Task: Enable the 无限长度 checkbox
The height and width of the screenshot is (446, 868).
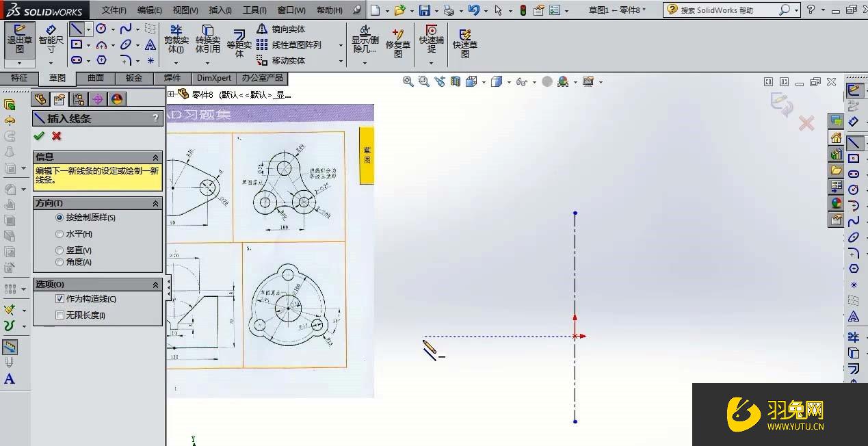Action: [x=60, y=315]
